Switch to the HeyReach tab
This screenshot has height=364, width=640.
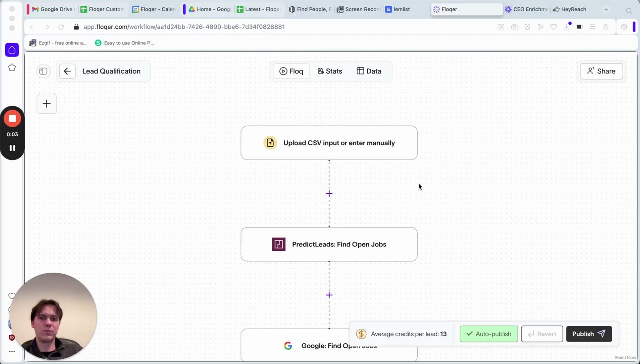[574, 9]
